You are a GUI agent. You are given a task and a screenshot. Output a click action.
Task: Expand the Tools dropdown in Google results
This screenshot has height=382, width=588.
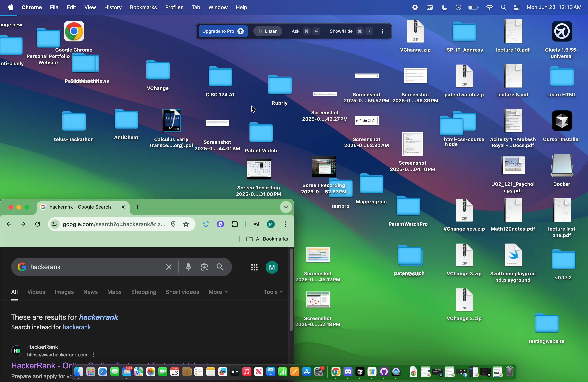pyautogui.click(x=273, y=292)
